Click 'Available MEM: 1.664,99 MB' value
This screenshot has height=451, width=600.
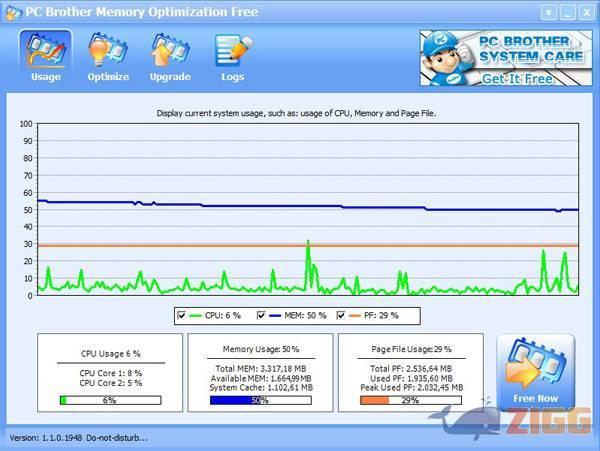(x=261, y=378)
